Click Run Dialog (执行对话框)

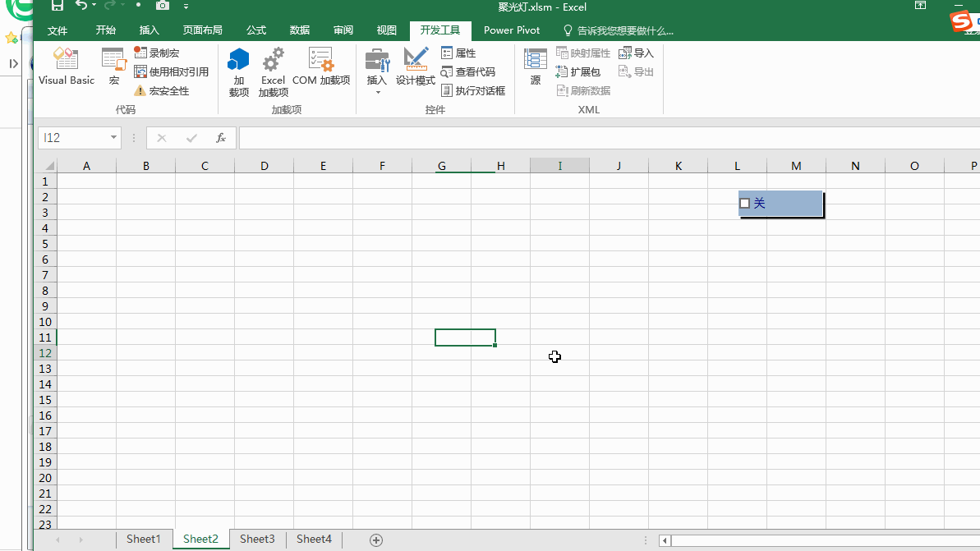point(473,90)
